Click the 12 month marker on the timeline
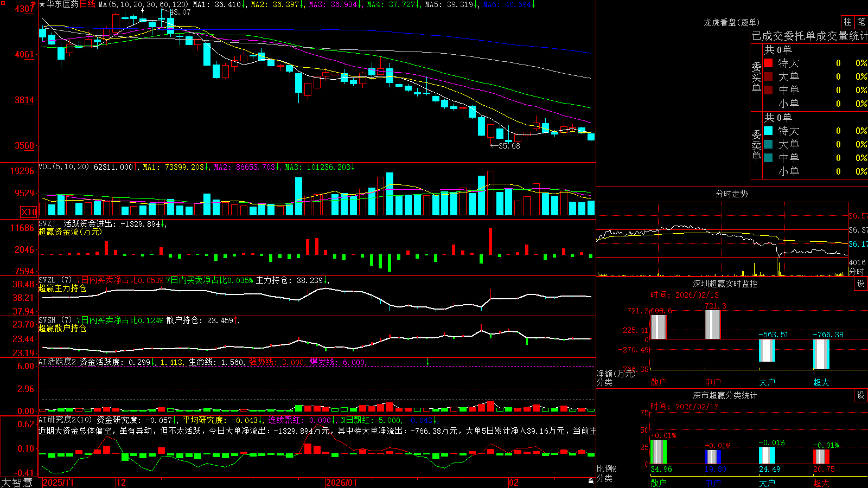This screenshot has height=488, width=868. pyautogui.click(x=122, y=483)
